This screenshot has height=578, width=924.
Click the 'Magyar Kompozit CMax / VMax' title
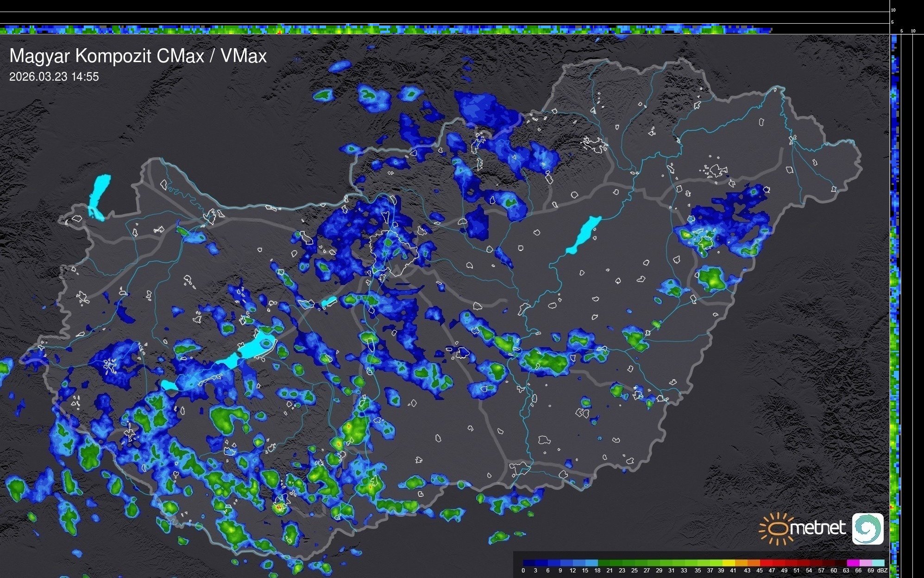138,56
